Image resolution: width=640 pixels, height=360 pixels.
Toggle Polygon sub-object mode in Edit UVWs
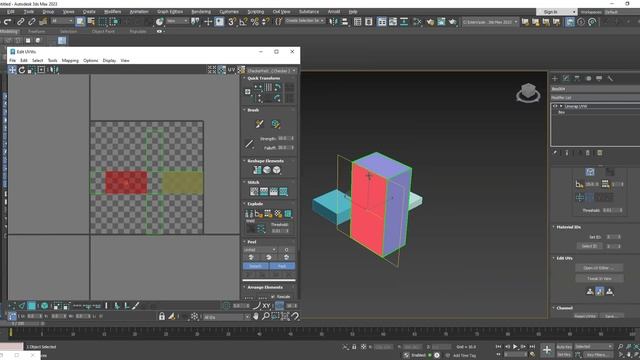click(x=31, y=306)
